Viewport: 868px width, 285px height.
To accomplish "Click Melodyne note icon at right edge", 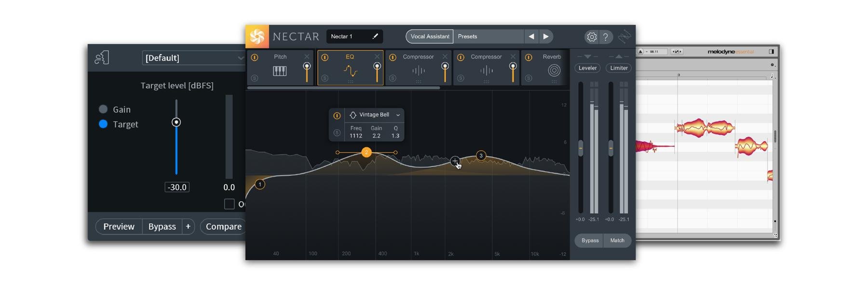I will click(x=772, y=76).
